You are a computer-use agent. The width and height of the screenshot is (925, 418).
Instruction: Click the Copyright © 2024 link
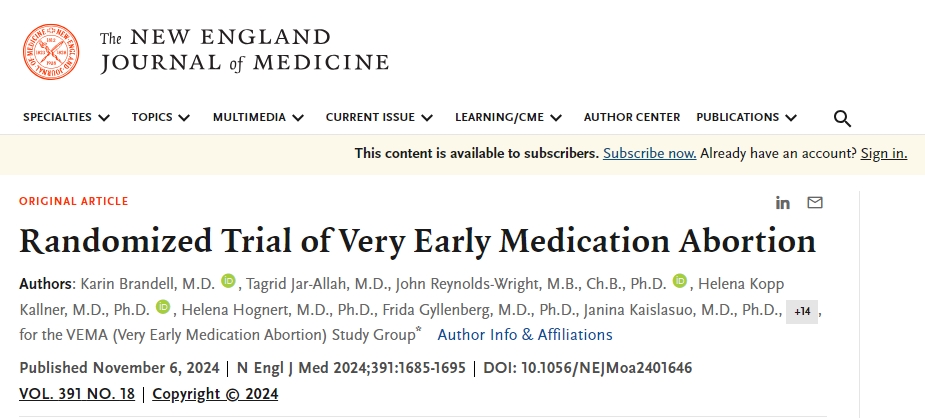pos(215,394)
